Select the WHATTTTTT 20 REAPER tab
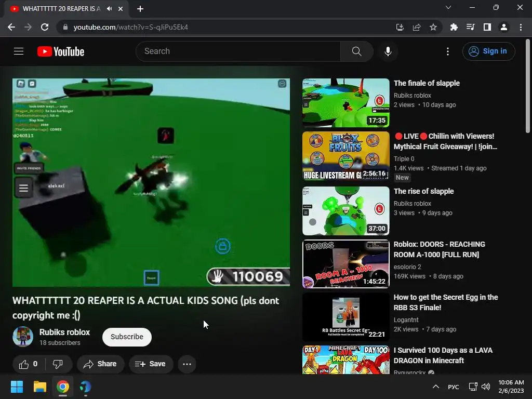The height and width of the screenshot is (399, 532). click(x=66, y=9)
